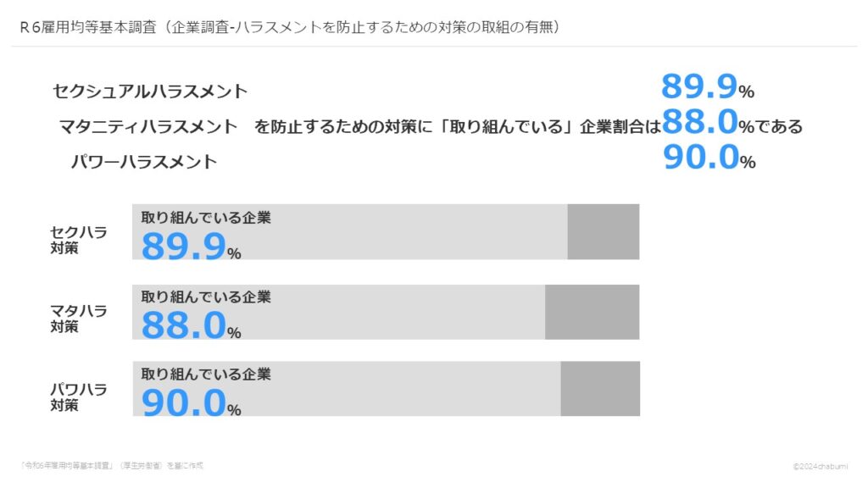Screen dimensions: 868x488
Task: Click 取り組んでいる企業 label in the マタハラ bar
Action: click(x=206, y=297)
